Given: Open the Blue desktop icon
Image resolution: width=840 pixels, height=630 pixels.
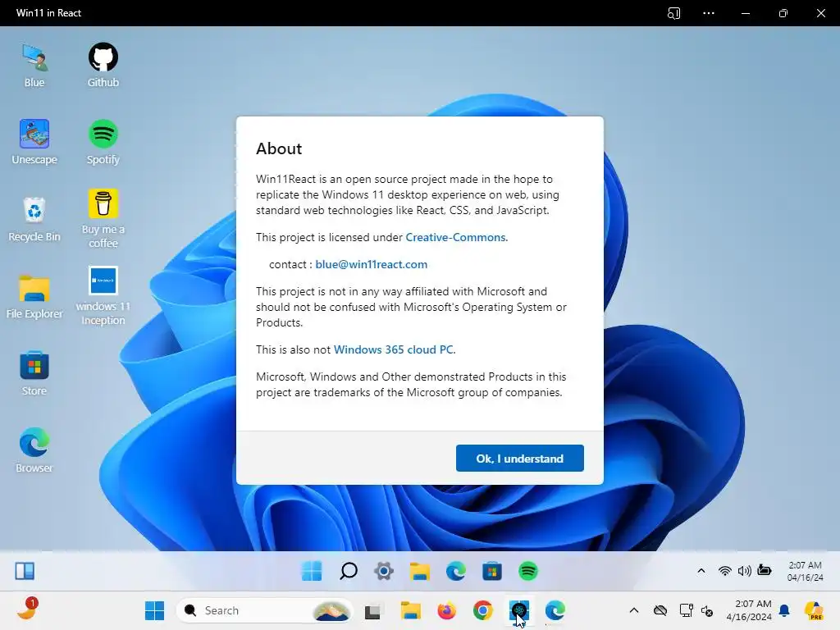Looking at the screenshot, I should click(x=34, y=66).
